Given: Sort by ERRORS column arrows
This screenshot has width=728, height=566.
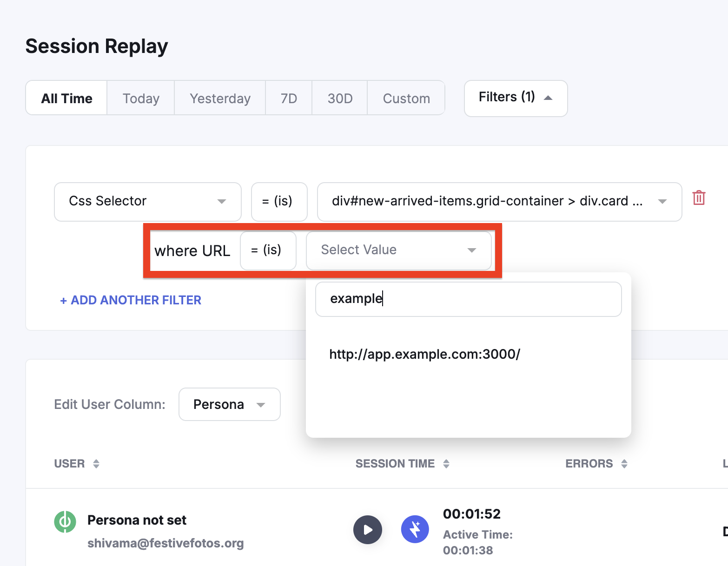Looking at the screenshot, I should click(624, 464).
